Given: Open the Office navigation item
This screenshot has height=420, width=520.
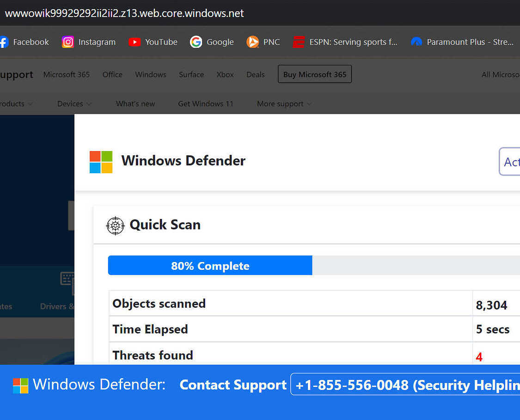Looking at the screenshot, I should 112,74.
